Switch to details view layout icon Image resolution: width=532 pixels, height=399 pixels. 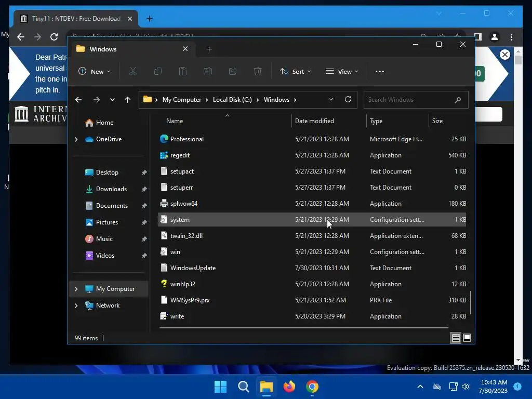click(x=456, y=338)
